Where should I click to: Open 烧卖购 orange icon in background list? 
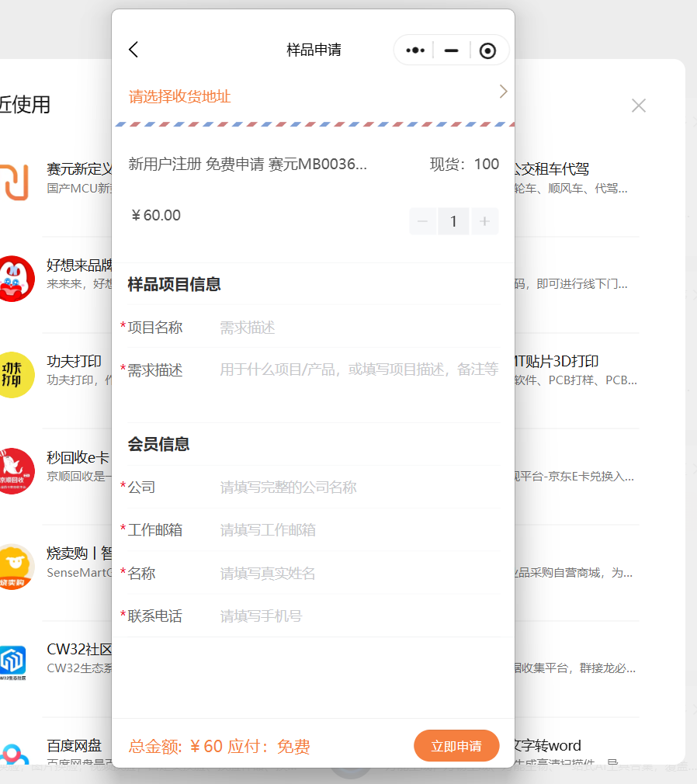pos(16,567)
